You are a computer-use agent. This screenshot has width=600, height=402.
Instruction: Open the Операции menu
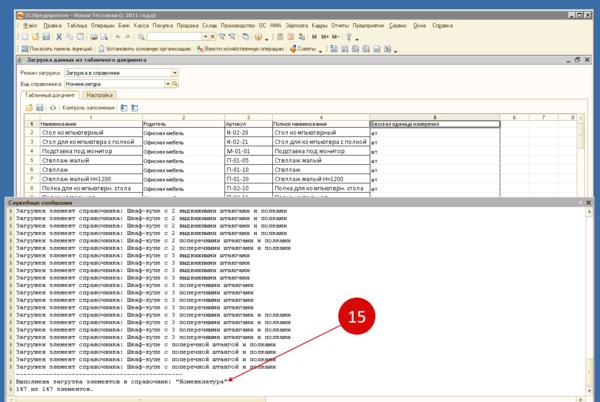pos(103,26)
